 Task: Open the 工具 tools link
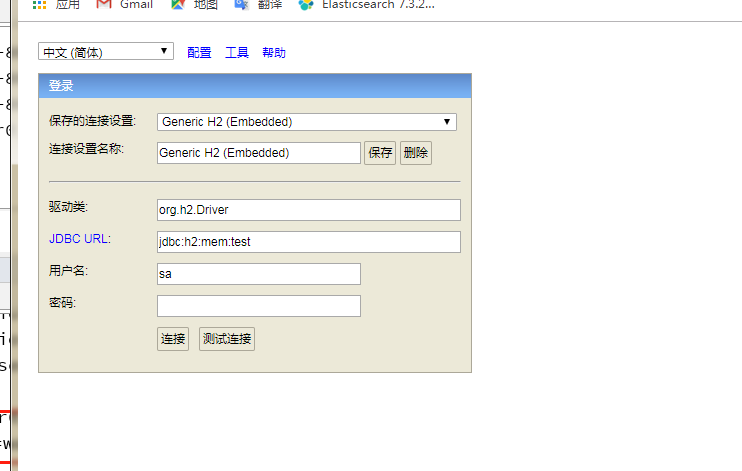click(x=237, y=53)
